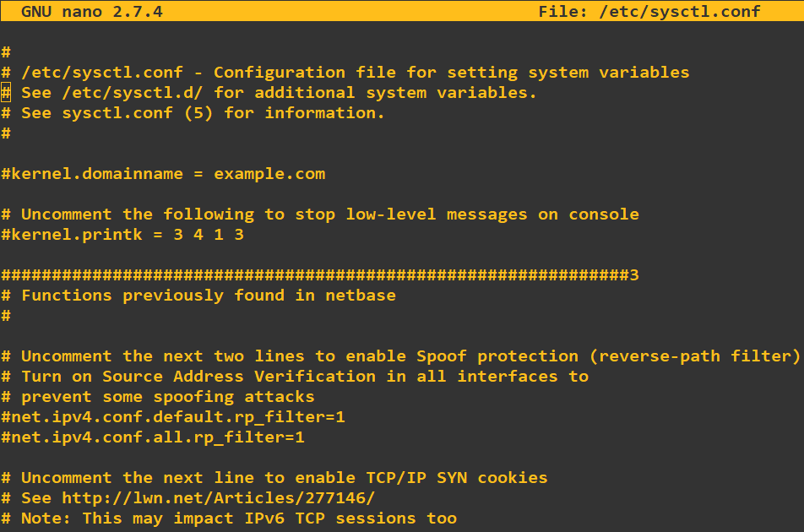Click the net.ipv4.conf.all.rp_filter=1 line
This screenshot has width=804, height=532.
153,437
